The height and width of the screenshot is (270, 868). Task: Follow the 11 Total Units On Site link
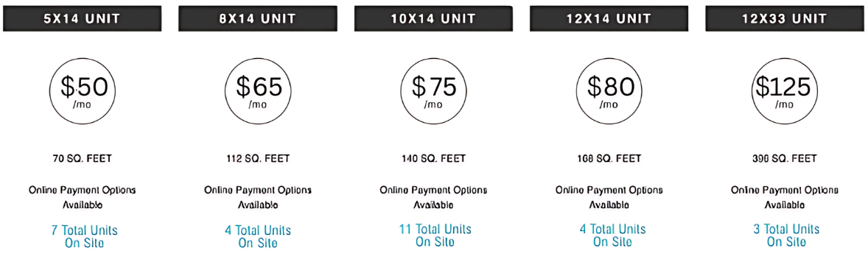[x=435, y=235]
